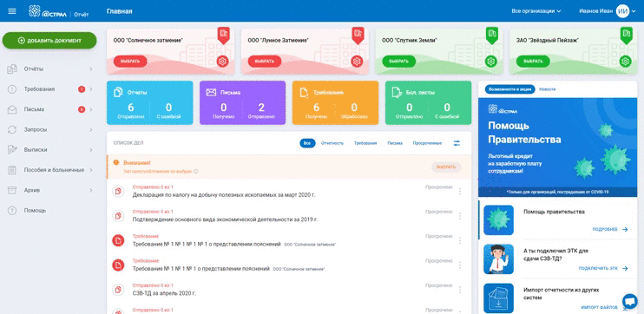This screenshot has height=314, width=644.
Task: Click the report import thumbnail image
Action: [x=498, y=298]
